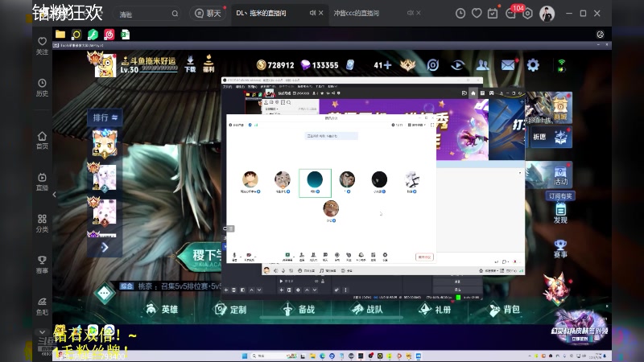644x362 pixels.
Task: Open game settings gear icon
Action: [533, 65]
